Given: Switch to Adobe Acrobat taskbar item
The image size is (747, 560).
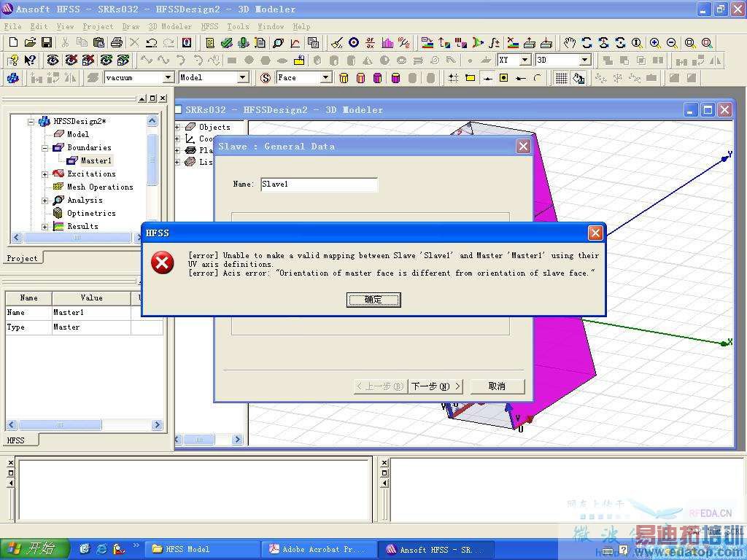Looking at the screenshot, I should click(318, 549).
